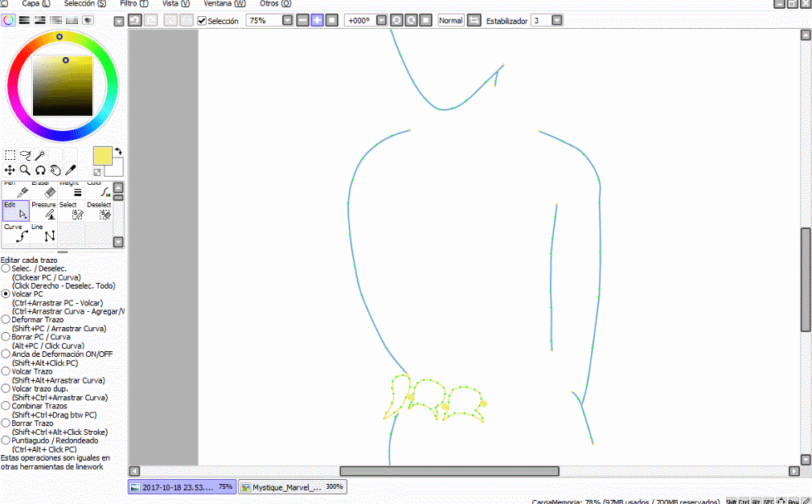Viewport: 812px width, 504px height.
Task: Select the hand pan tool
Action: click(x=55, y=170)
